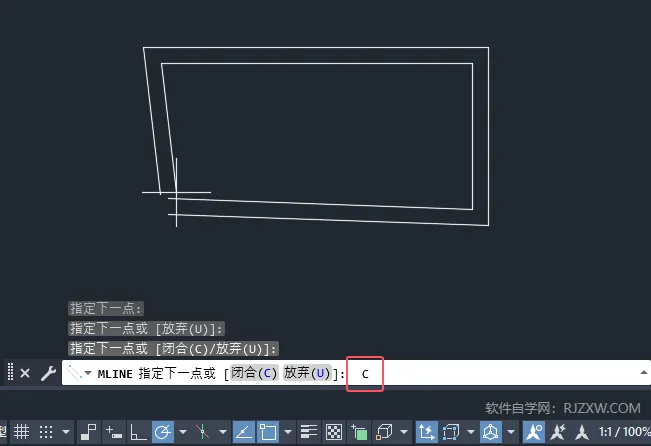Expand polar tracking angle dropdown
This screenshot has height=446, width=651.
(x=183, y=432)
